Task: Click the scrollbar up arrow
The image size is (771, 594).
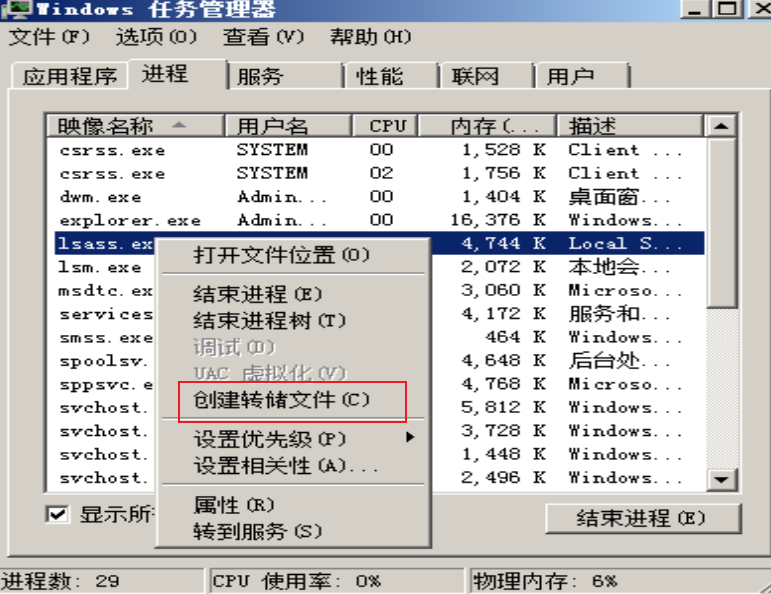Action: [x=721, y=126]
